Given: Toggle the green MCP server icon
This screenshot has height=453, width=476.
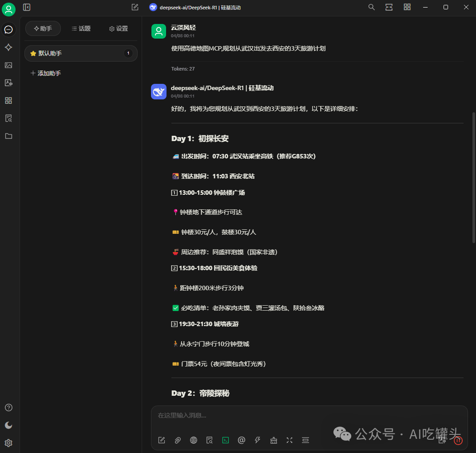Looking at the screenshot, I should [226, 440].
